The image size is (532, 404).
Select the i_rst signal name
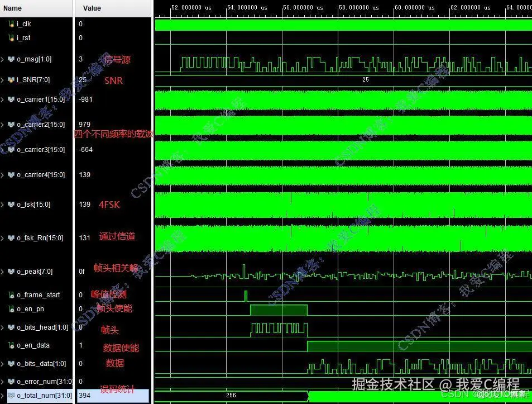[x=23, y=37]
